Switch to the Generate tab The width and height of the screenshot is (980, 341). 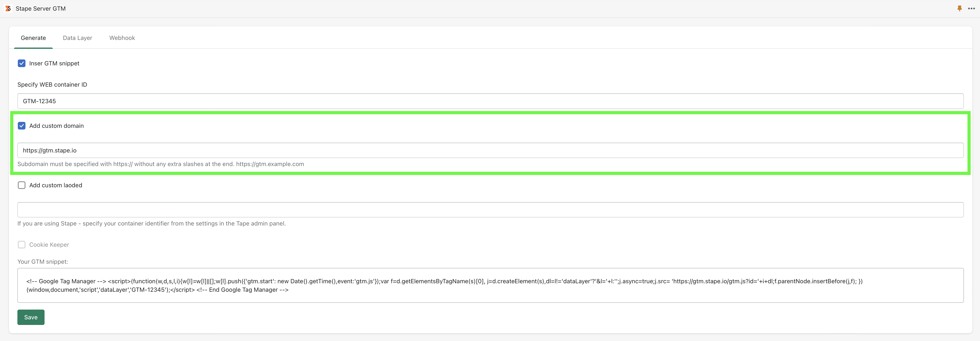(34, 38)
